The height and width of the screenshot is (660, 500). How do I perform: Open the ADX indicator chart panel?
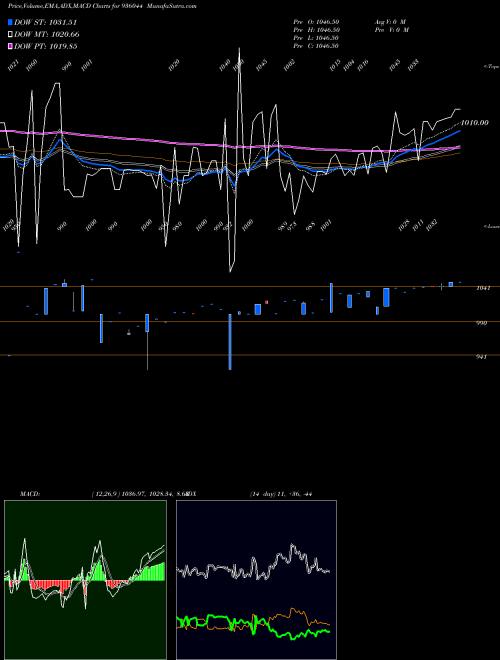tap(256, 580)
